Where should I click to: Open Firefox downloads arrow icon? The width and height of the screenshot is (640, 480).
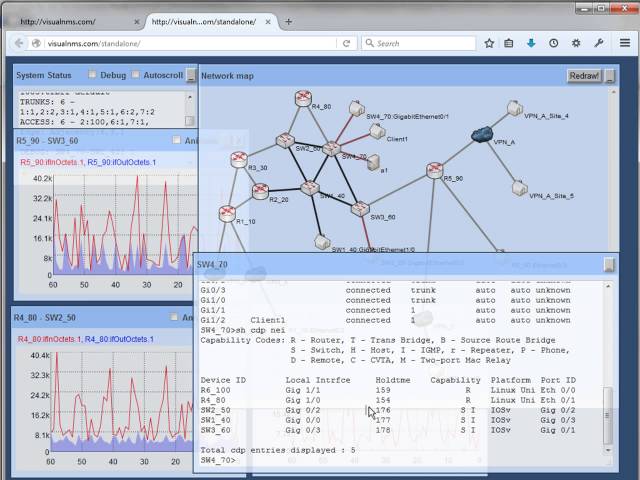point(531,43)
